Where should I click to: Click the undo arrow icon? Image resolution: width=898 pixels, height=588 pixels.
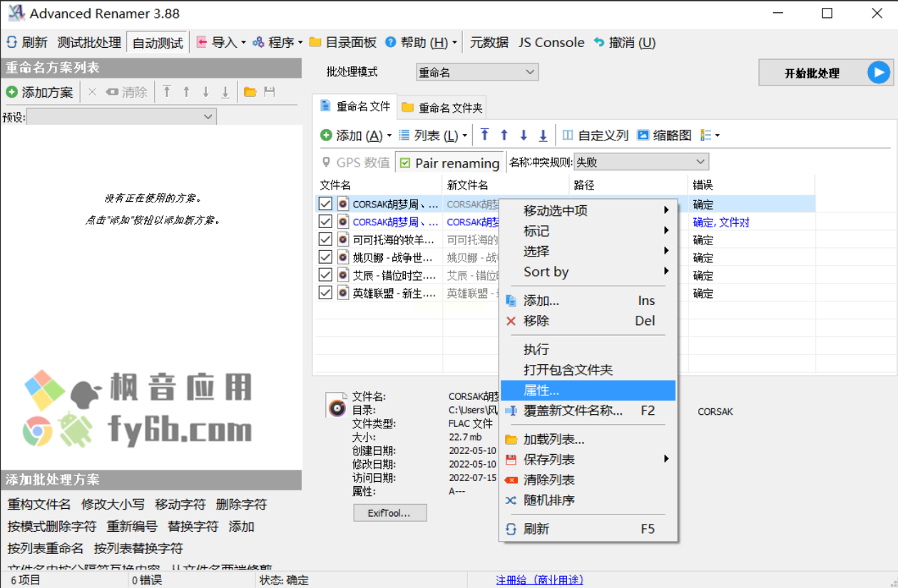pyautogui.click(x=599, y=43)
